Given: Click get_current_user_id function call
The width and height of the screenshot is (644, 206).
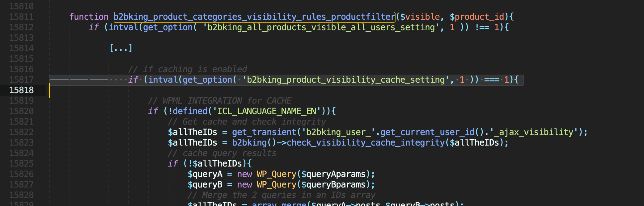Looking at the screenshot, I should tap(427, 132).
